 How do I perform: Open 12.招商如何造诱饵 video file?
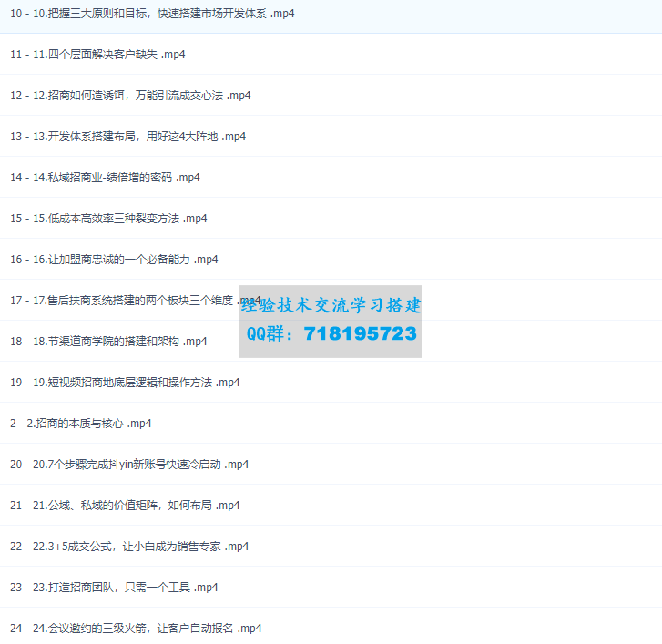tap(130, 96)
